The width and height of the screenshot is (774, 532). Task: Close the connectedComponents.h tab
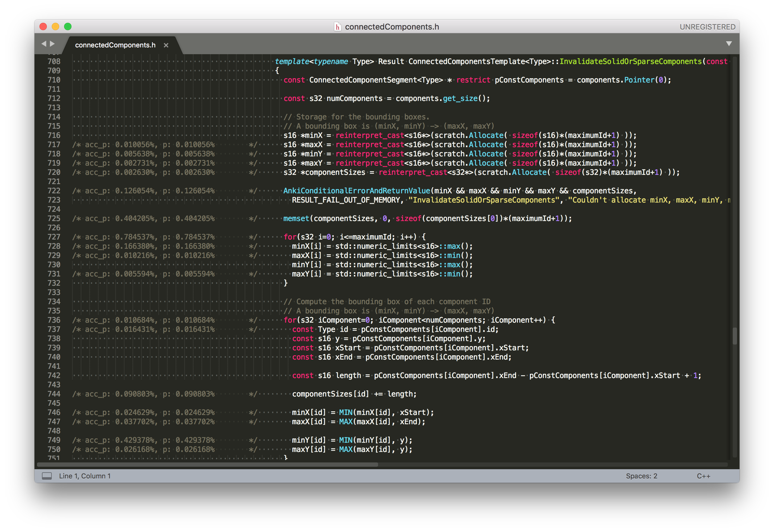coord(166,45)
